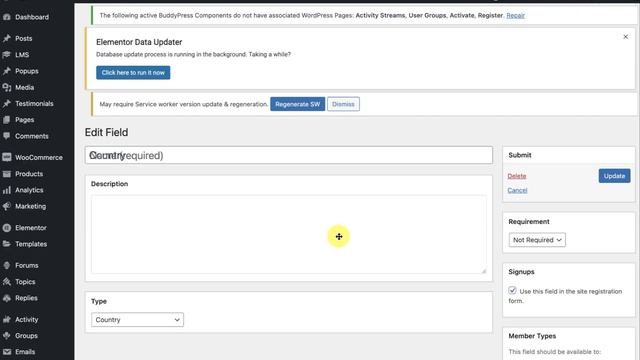Viewport: 640px width, 360px height.
Task: Click the Popups pin icon
Action: (7, 71)
